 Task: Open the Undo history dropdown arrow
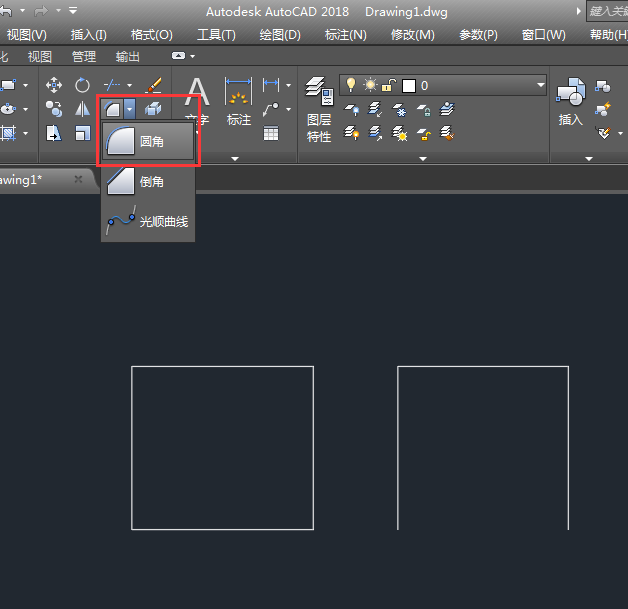(22, 11)
